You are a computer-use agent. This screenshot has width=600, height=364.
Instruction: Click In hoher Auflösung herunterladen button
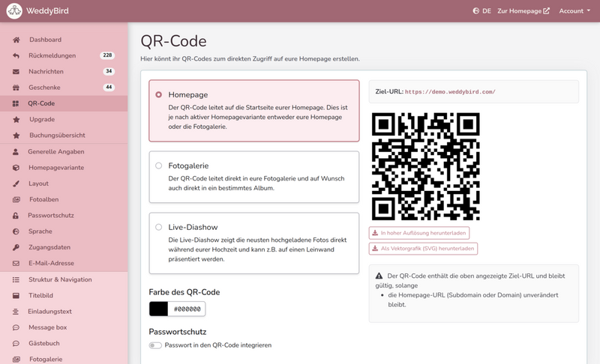[419, 233]
